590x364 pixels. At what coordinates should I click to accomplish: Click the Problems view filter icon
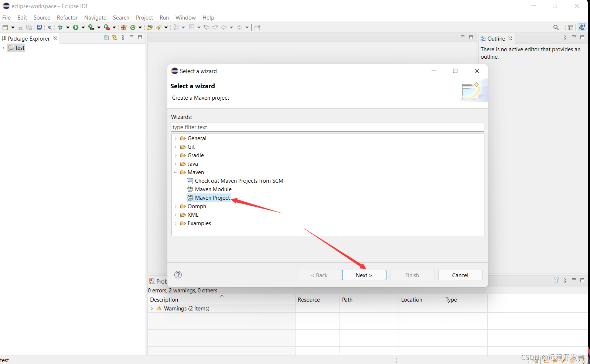[556, 281]
